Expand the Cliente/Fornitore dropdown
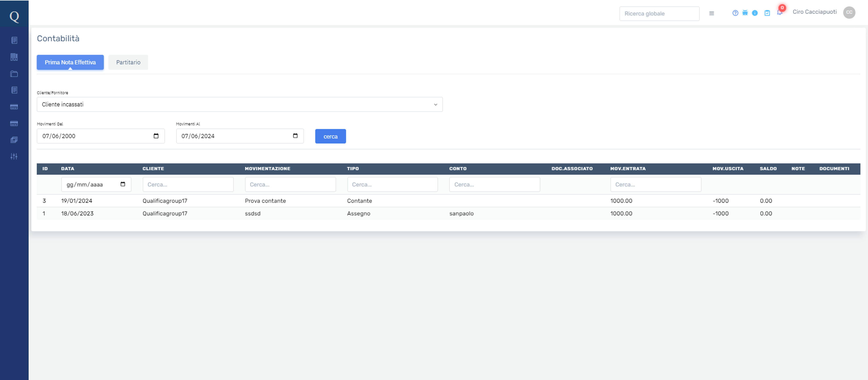 pos(240,104)
